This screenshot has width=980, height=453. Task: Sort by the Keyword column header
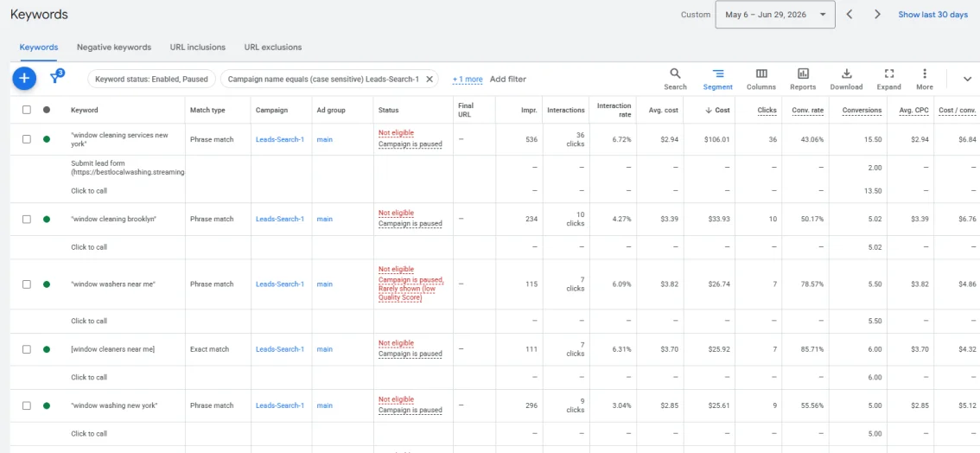click(85, 110)
